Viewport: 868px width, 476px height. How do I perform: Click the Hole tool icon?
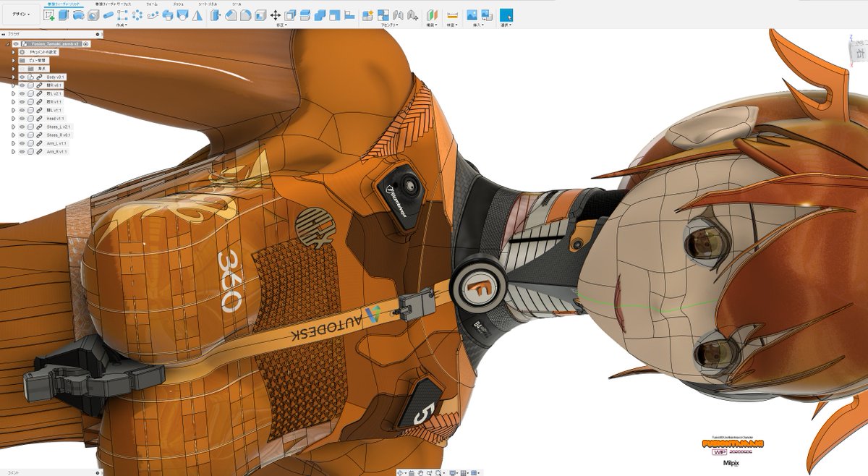pyautogui.click(x=93, y=15)
